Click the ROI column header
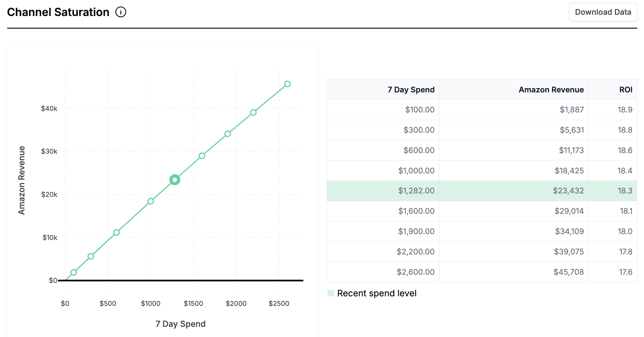Viewport: 644px width, 337px height. [x=625, y=90]
